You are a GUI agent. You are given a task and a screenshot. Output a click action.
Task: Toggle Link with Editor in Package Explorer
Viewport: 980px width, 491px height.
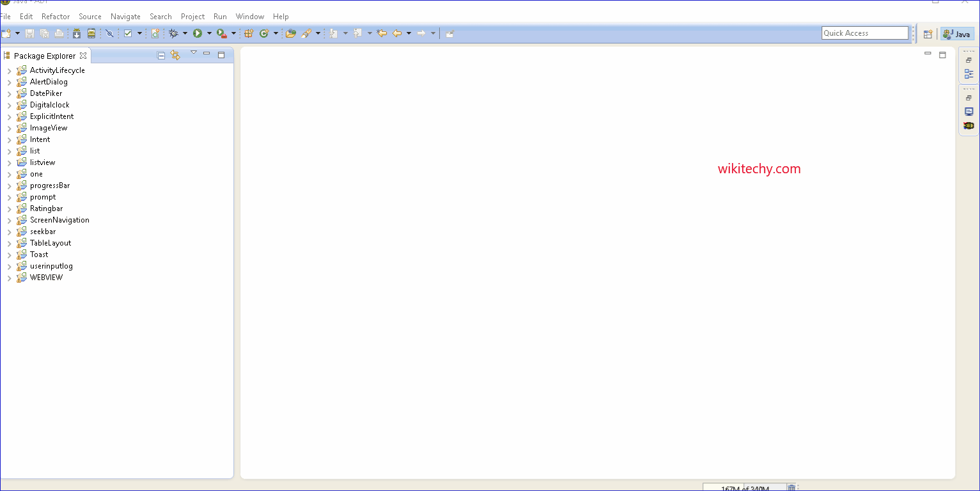coord(175,55)
